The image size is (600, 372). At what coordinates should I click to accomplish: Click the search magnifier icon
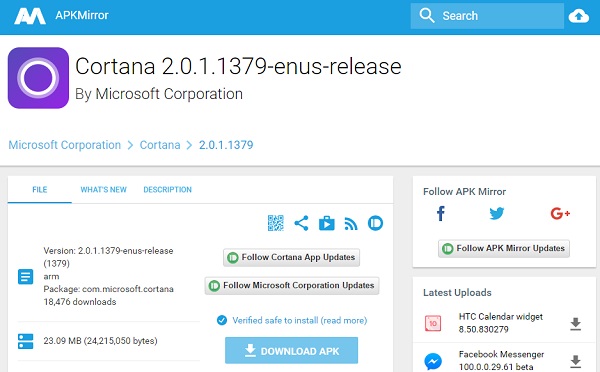tap(427, 16)
